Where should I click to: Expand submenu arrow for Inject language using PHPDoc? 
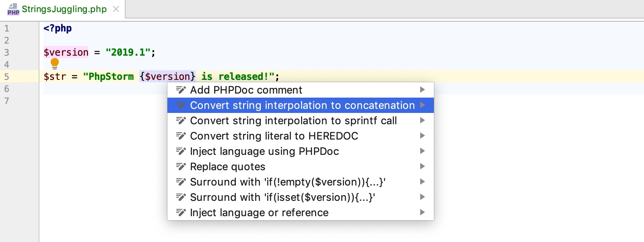(x=422, y=151)
